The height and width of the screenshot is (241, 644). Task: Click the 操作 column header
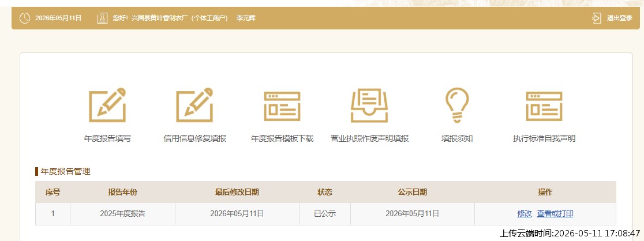coord(545,192)
